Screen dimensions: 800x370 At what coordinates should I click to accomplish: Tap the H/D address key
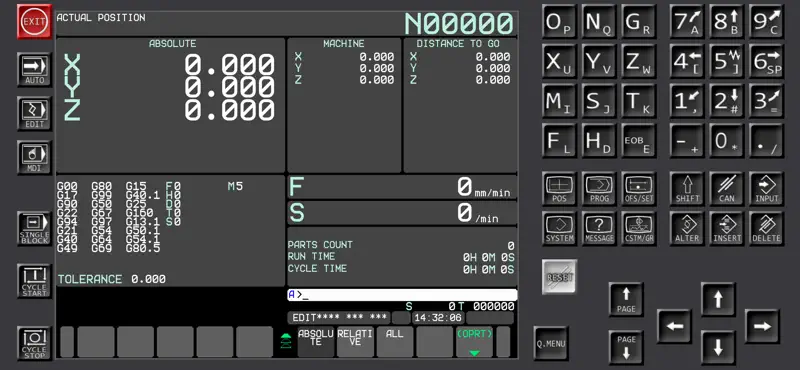[599, 141]
